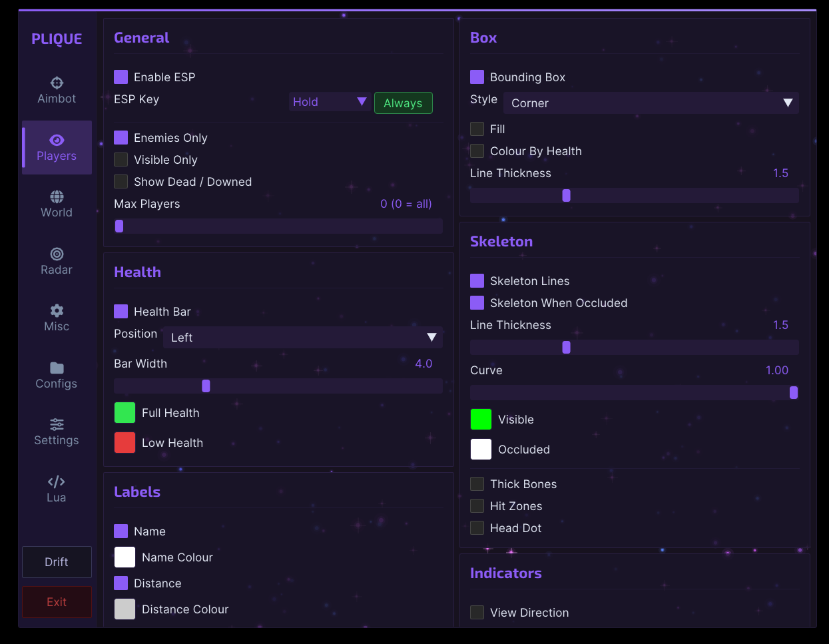Enable Visible Only checkbox

[x=121, y=159]
